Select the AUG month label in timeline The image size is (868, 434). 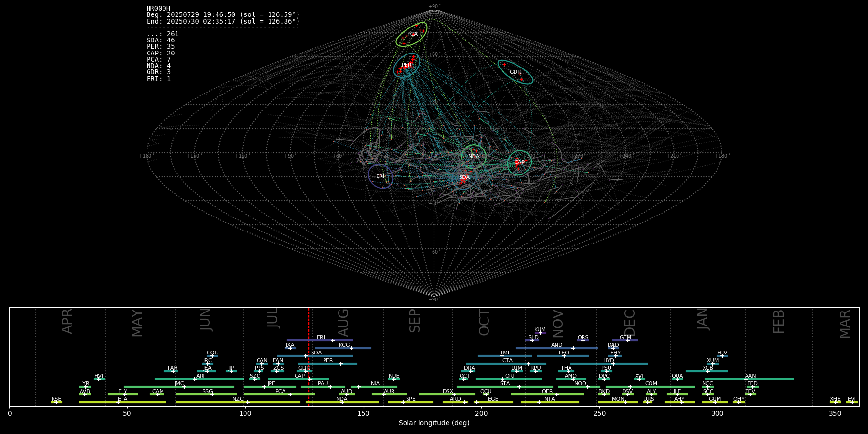[343, 323]
